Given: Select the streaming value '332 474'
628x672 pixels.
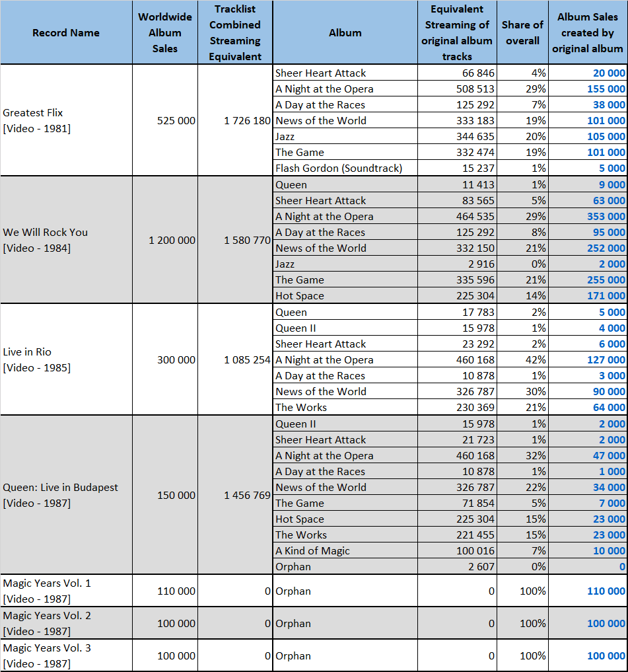Looking at the screenshot, I should point(475,153).
